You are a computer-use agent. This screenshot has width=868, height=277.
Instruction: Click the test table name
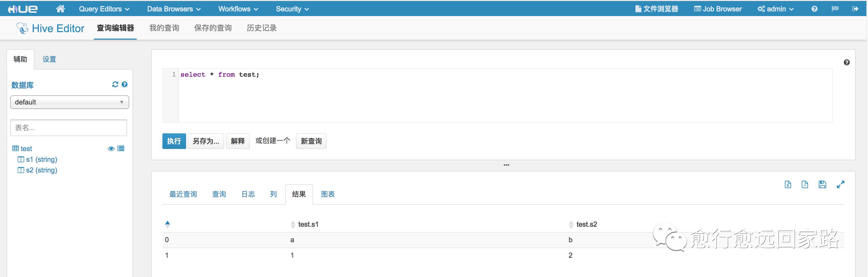(x=26, y=148)
